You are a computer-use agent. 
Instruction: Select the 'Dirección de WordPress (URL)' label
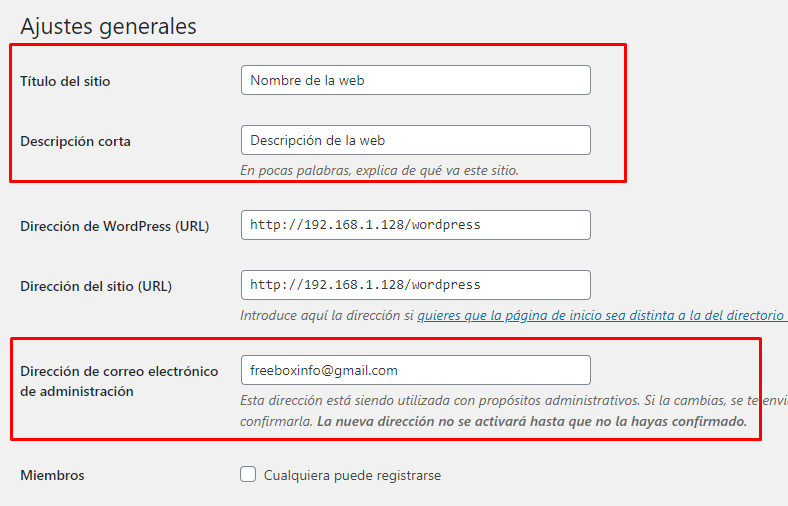point(114,226)
